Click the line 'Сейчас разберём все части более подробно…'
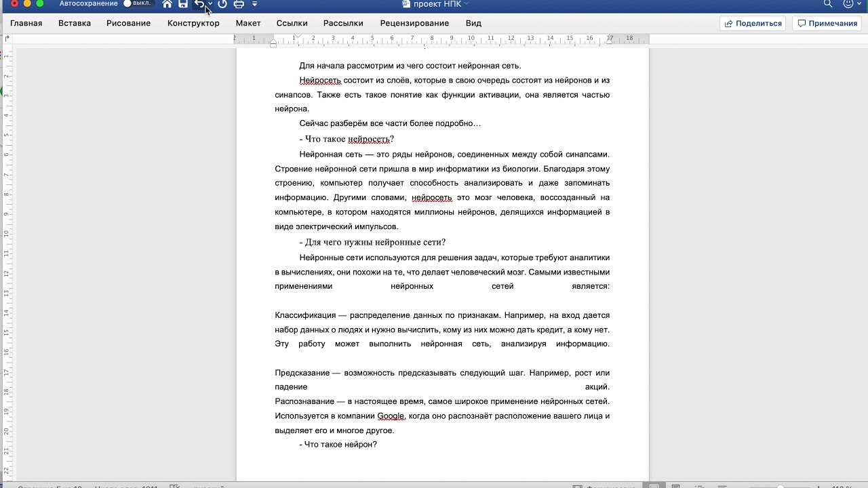Screen dimensions: 868x488 click(390, 123)
